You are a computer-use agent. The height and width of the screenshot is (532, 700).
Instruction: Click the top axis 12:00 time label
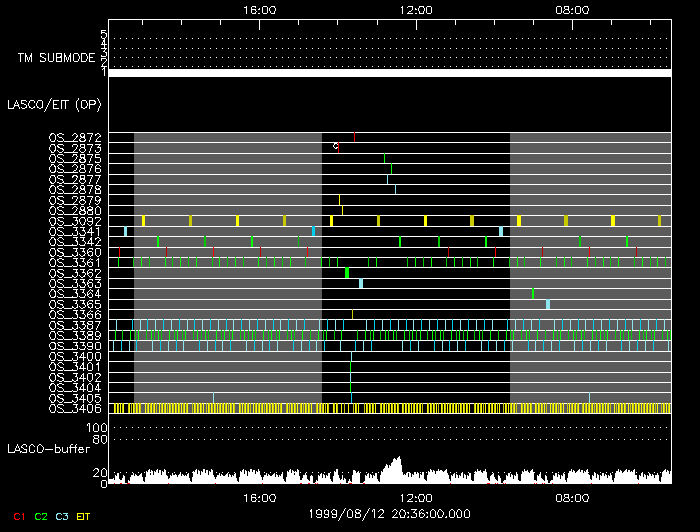[x=415, y=9]
